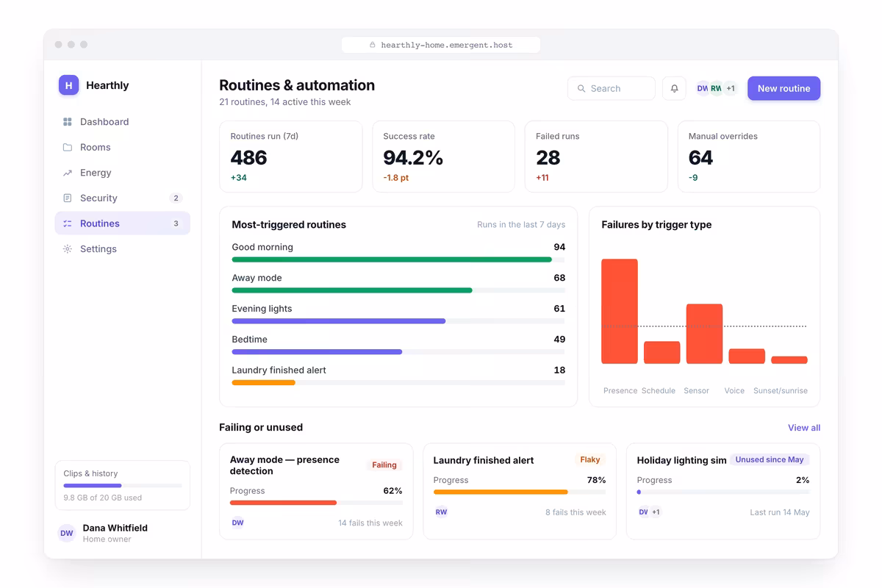Click the Holiday lighting sim progress bar
882x588 pixels.
723,492
